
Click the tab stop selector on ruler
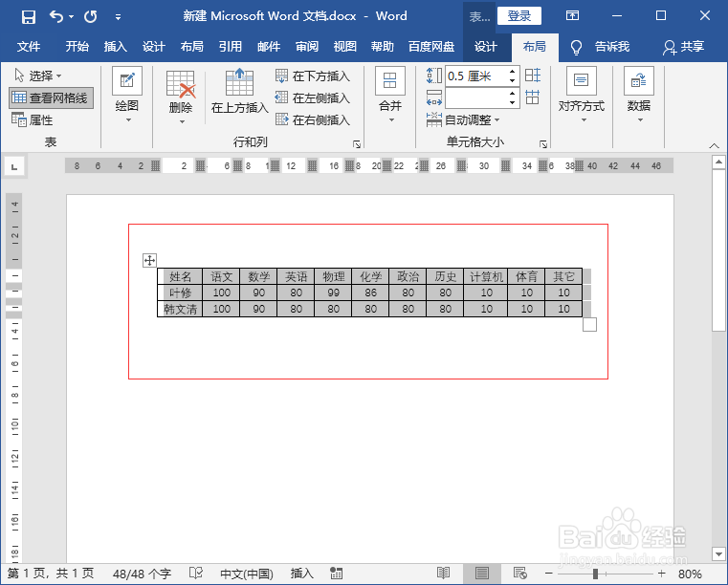14,166
